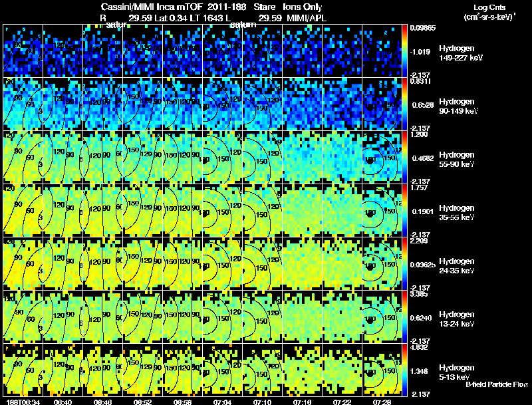
Task: Select the '06:52' time axis label
Action: pos(142,402)
